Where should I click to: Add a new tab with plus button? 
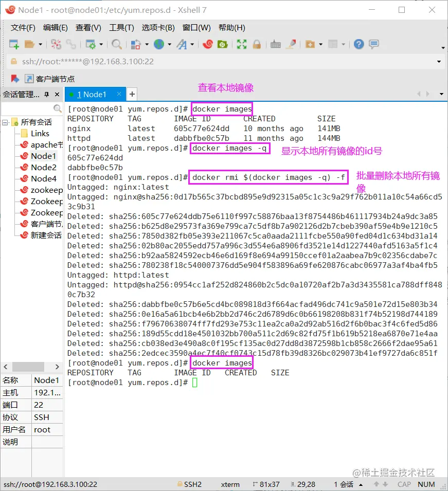[x=132, y=94]
